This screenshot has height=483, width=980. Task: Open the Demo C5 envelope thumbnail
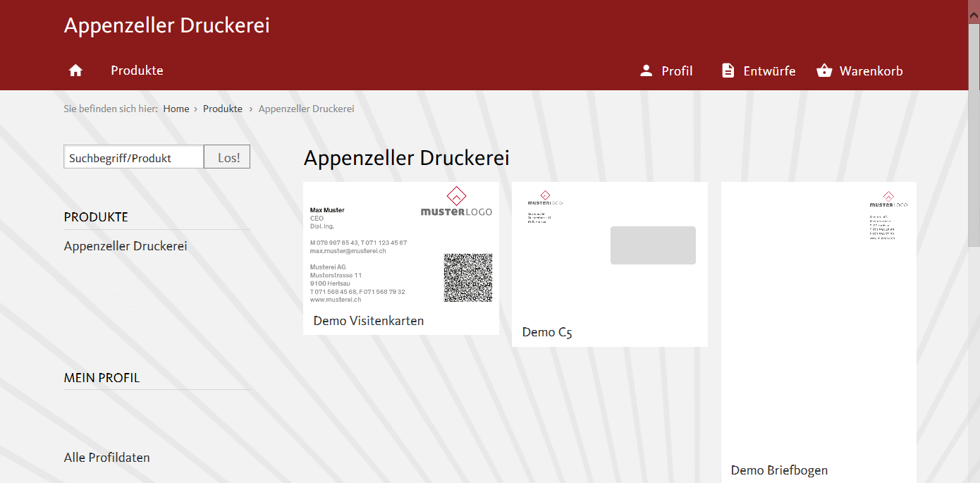pyautogui.click(x=609, y=250)
